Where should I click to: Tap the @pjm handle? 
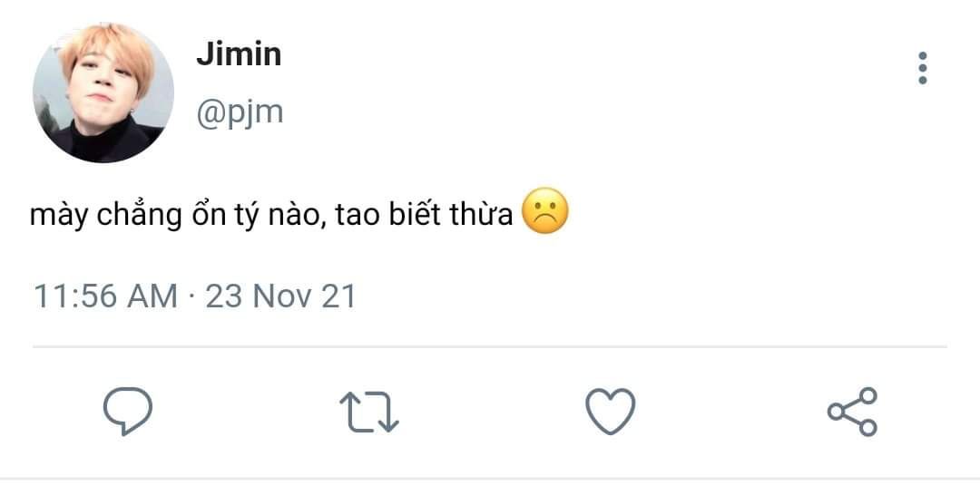point(240,112)
